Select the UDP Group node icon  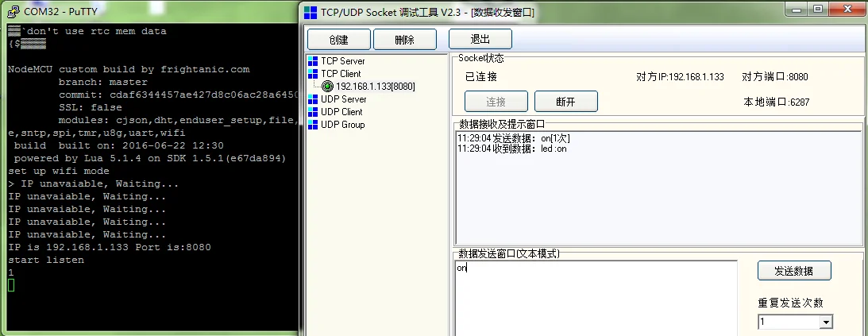coord(313,125)
